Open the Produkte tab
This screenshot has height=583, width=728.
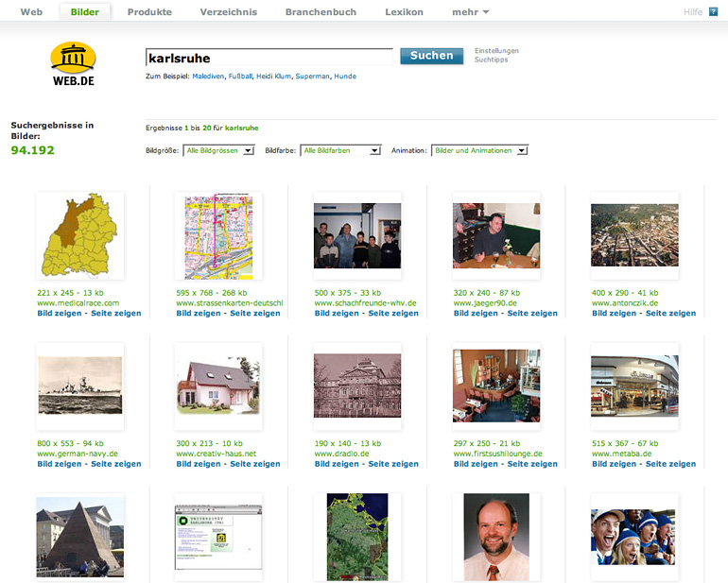[x=149, y=12]
